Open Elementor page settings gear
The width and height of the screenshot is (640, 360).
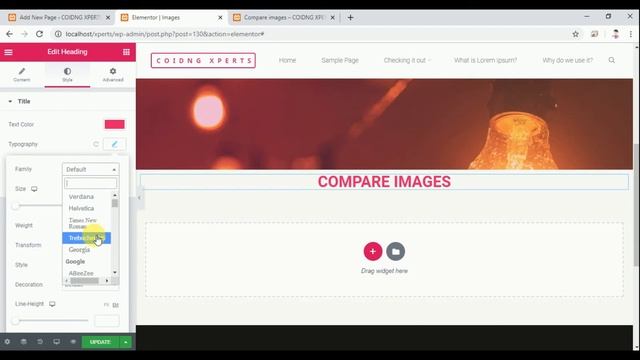[7, 342]
